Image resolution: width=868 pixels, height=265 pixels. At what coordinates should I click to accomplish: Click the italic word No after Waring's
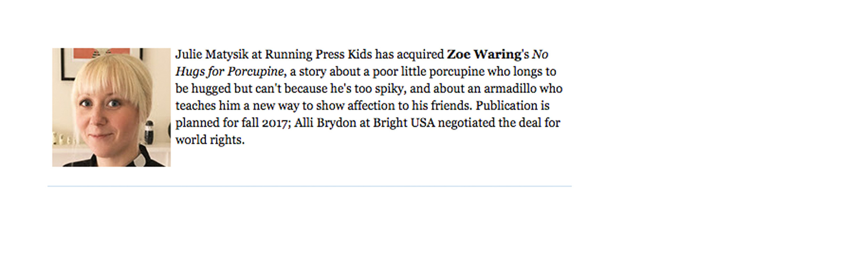pyautogui.click(x=540, y=55)
